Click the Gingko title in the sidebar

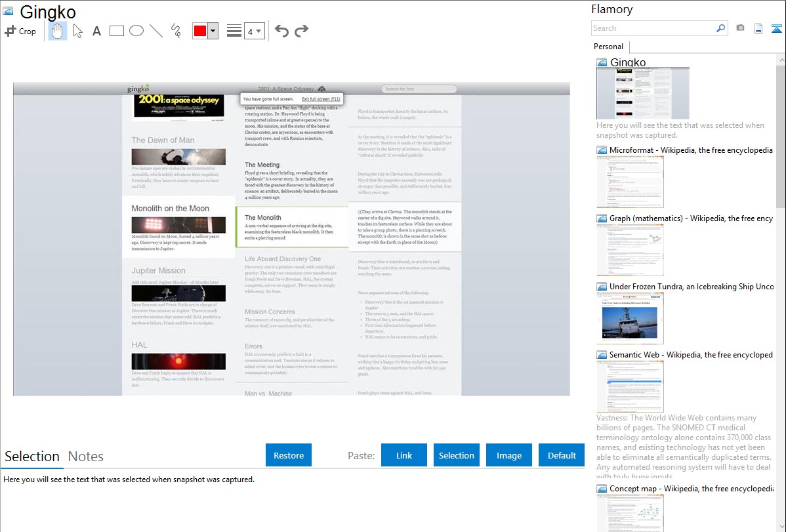628,62
